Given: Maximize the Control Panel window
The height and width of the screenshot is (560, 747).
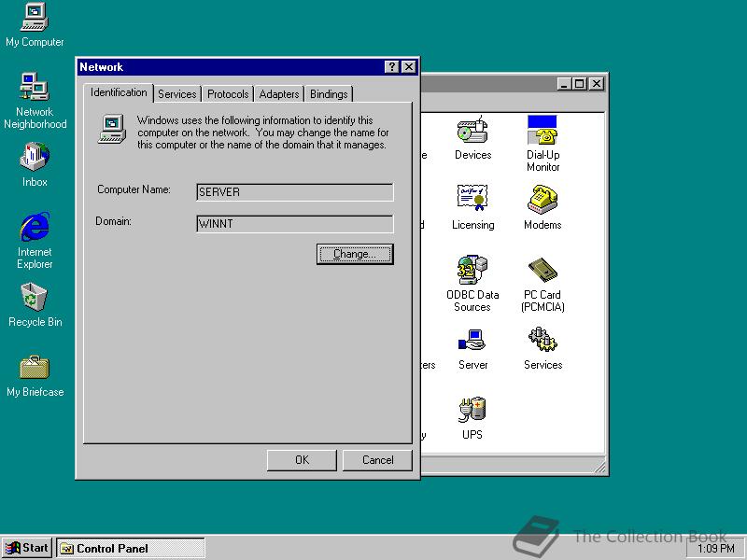Looking at the screenshot, I should click(579, 84).
